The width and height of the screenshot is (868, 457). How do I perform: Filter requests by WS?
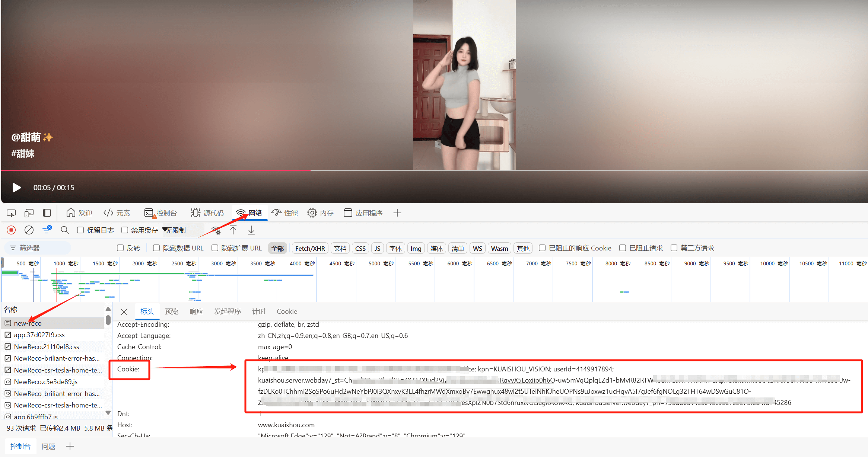[478, 248]
